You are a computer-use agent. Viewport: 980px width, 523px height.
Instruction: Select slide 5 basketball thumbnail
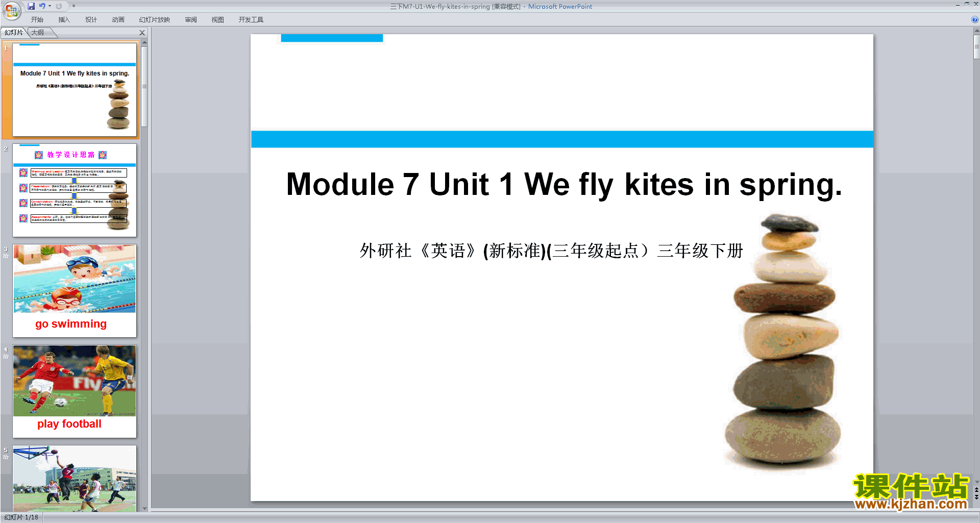pyautogui.click(x=75, y=479)
